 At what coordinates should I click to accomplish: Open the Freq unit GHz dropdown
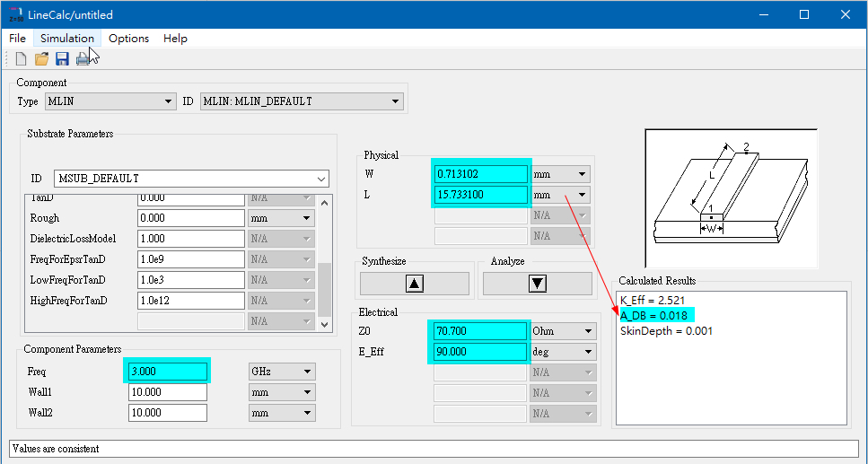(x=282, y=372)
